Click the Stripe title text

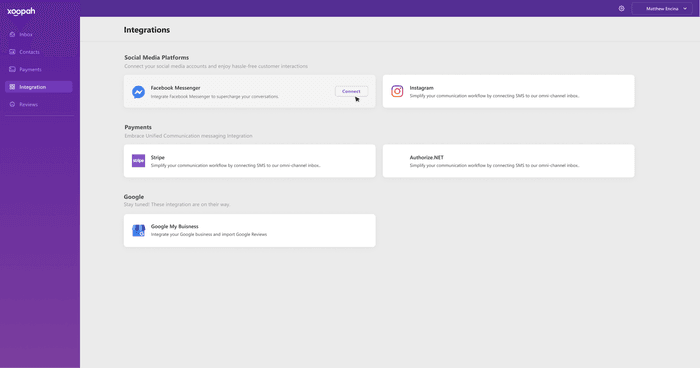[x=158, y=157]
